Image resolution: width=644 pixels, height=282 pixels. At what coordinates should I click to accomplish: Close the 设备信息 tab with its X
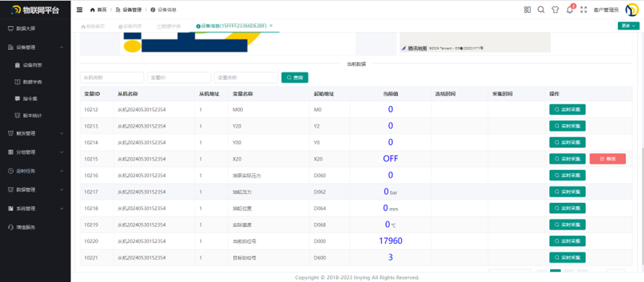click(271, 25)
